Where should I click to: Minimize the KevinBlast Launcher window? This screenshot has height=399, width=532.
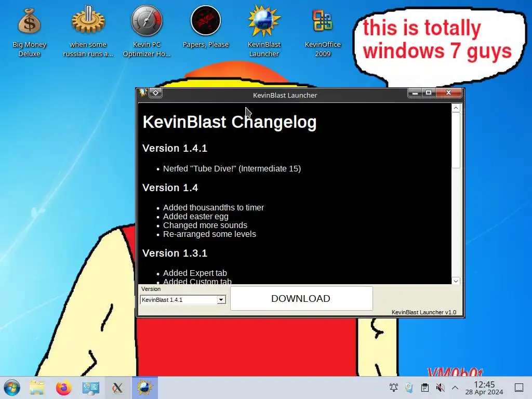pos(415,92)
